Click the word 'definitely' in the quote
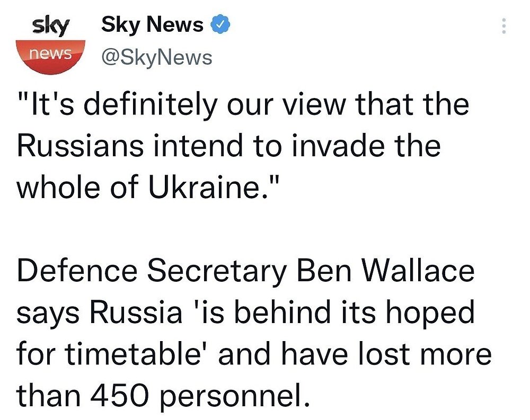The height and width of the screenshot is (420, 530). 151,105
